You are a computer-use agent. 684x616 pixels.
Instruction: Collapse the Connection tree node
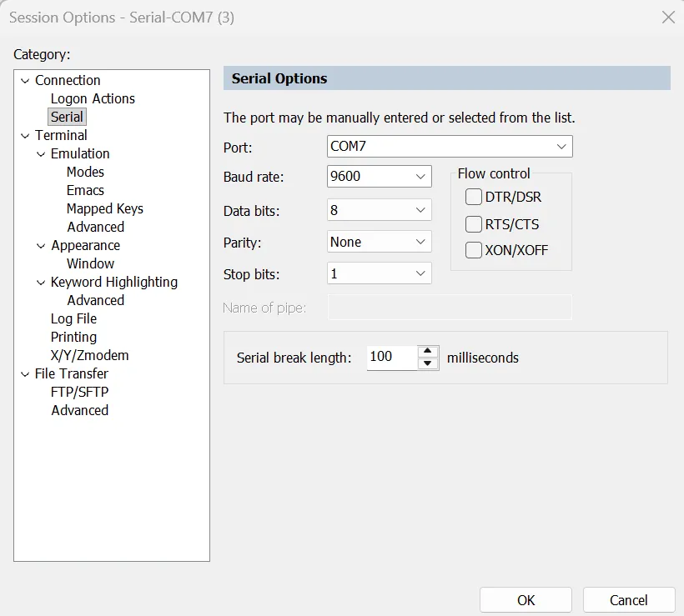(24, 81)
